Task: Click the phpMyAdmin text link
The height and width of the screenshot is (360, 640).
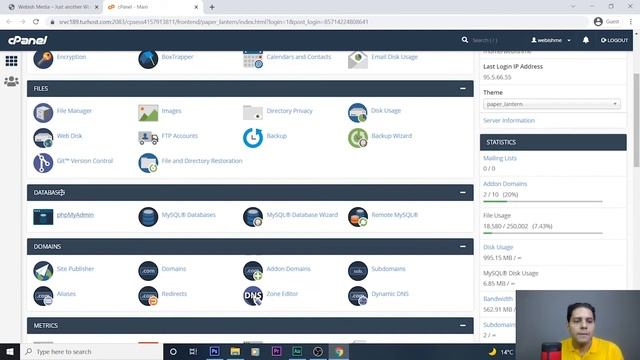Action: tap(75, 215)
